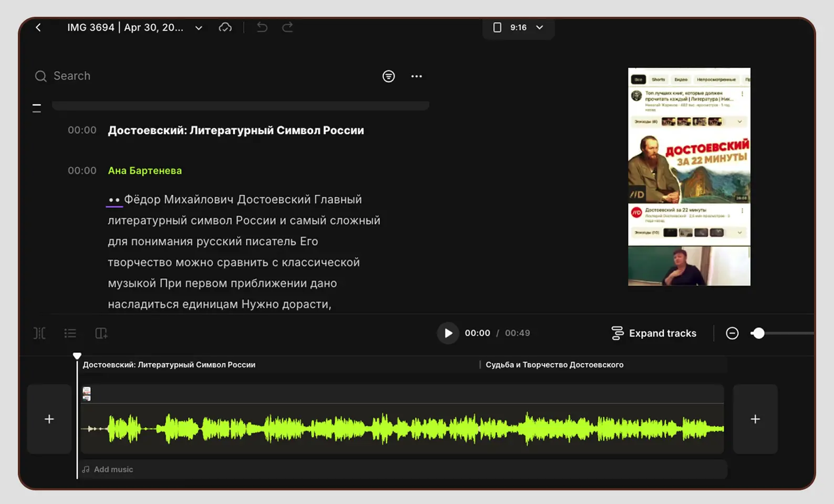Screen dimensions: 834x504
Task: Click the Search transcript field
Action: (x=72, y=76)
